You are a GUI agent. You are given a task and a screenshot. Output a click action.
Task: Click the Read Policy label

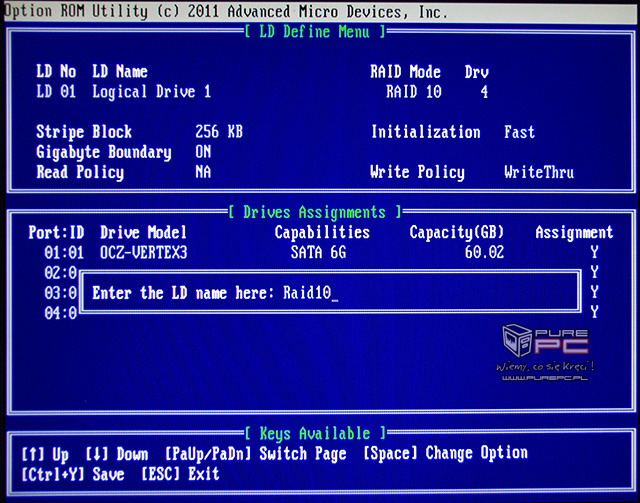(x=80, y=173)
